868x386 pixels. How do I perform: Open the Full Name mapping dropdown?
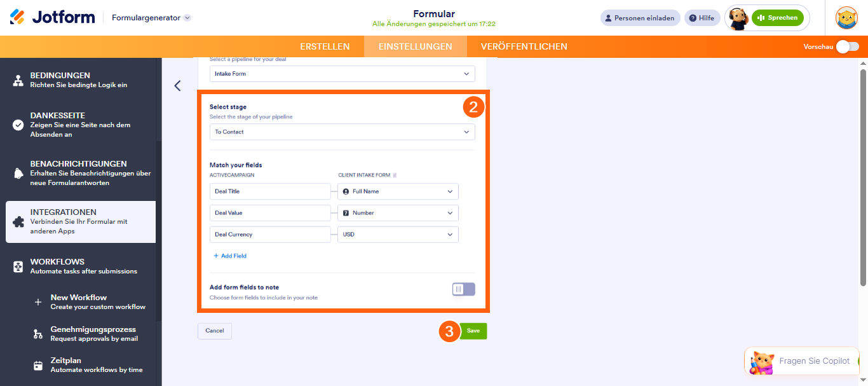click(x=398, y=191)
